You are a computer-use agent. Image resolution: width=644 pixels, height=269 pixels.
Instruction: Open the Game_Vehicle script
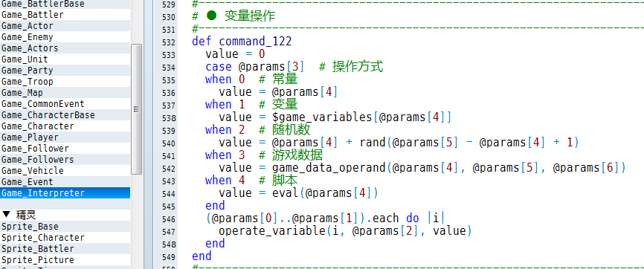click(x=65, y=170)
